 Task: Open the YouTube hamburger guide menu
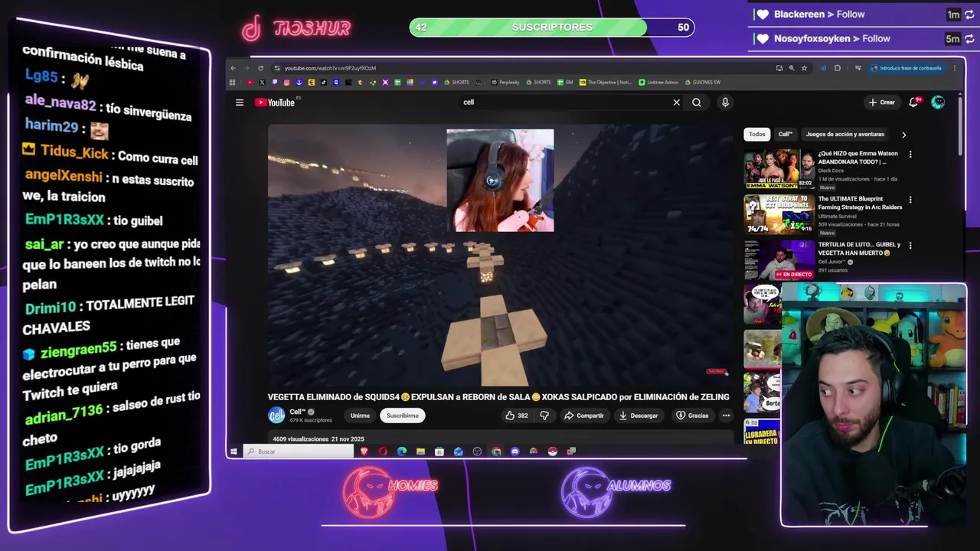click(240, 103)
